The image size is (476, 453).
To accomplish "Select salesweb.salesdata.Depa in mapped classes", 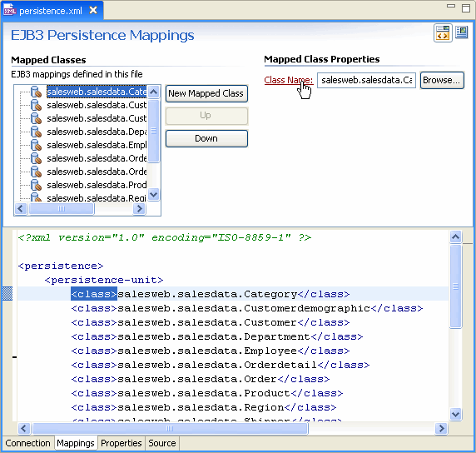I will [97, 132].
